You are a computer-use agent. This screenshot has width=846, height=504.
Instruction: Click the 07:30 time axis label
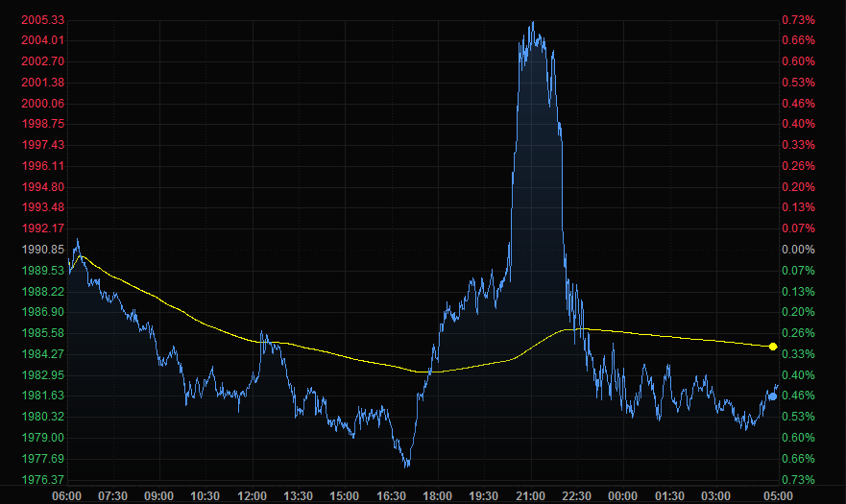tap(112, 496)
